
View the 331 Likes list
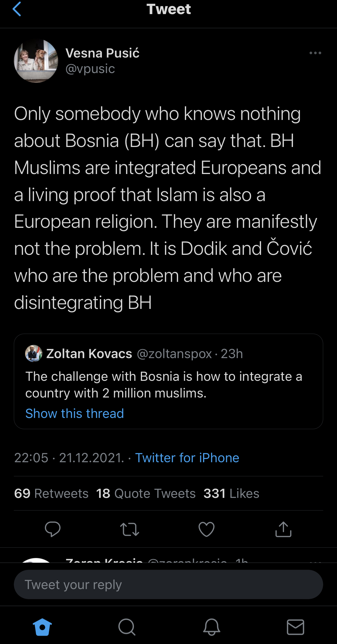coord(231,494)
